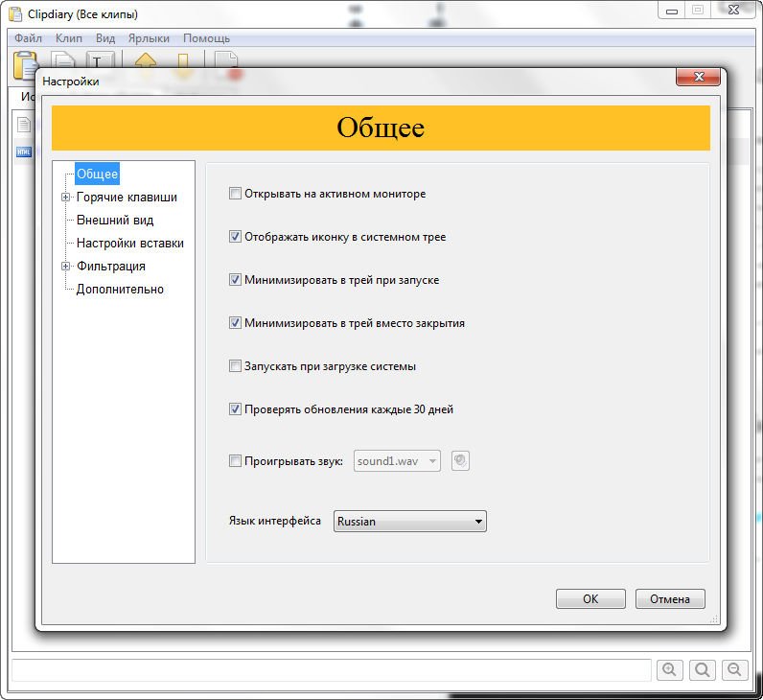
Task: Expand the 'Горячие клавиши' tree node
Action: 66,198
